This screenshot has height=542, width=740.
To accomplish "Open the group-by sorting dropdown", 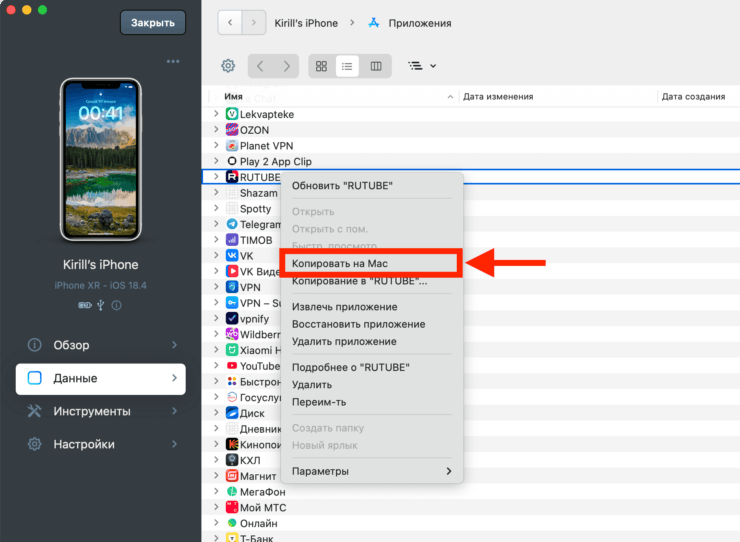I will coord(422,66).
